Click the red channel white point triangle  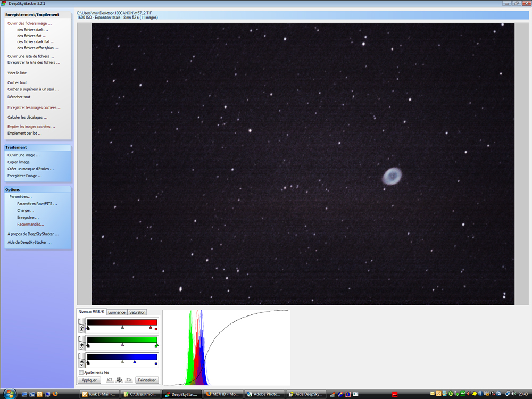[x=151, y=327]
